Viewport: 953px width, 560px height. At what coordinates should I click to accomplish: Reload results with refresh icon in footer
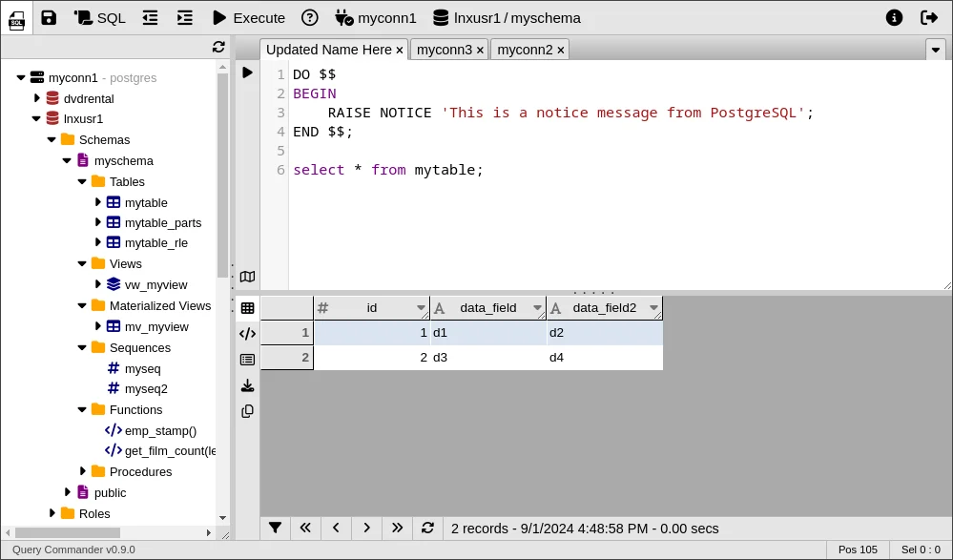coord(428,528)
